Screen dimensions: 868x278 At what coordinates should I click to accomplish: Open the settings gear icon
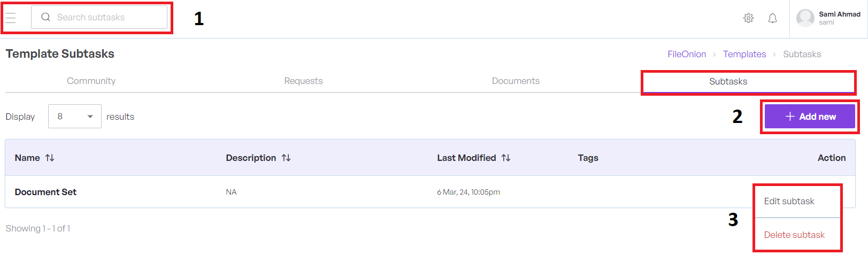[x=748, y=18]
